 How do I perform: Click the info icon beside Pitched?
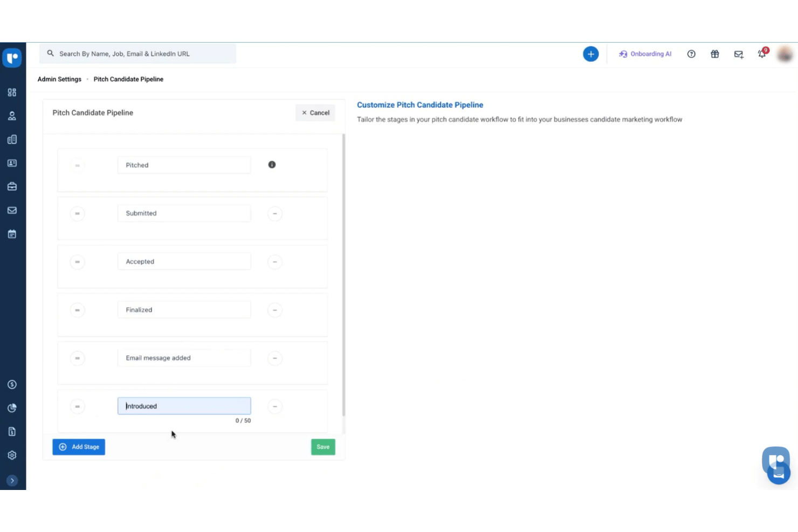coord(272,164)
